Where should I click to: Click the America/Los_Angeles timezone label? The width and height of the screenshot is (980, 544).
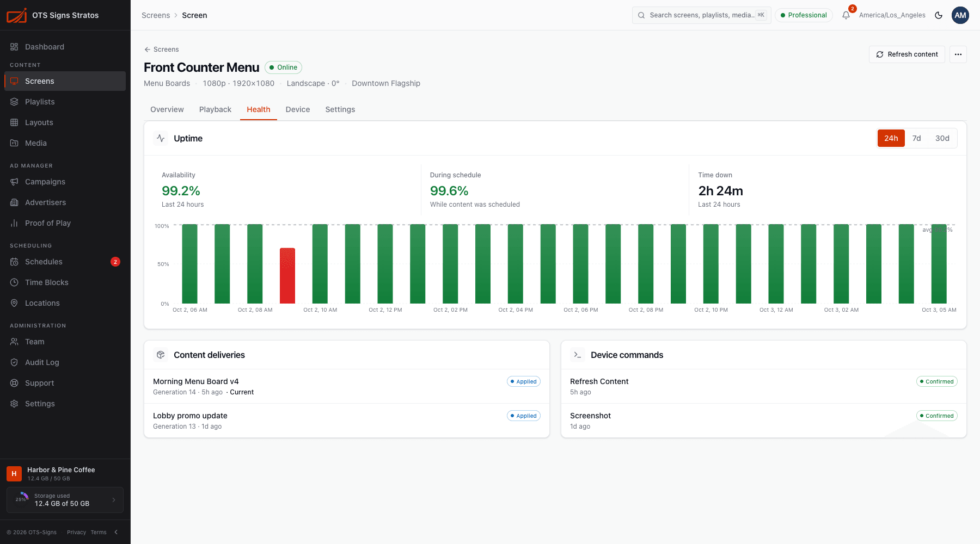pos(892,15)
